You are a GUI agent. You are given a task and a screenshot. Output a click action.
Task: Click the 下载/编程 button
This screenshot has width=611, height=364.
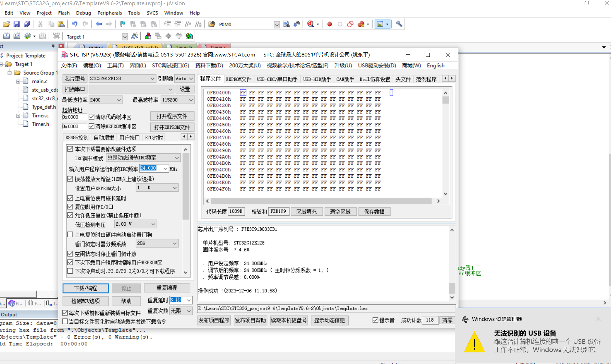pyautogui.click(x=86, y=288)
